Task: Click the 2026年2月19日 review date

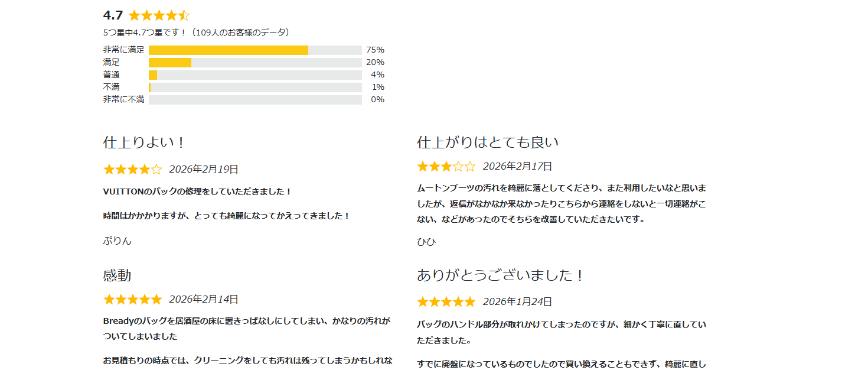Action: tap(204, 170)
